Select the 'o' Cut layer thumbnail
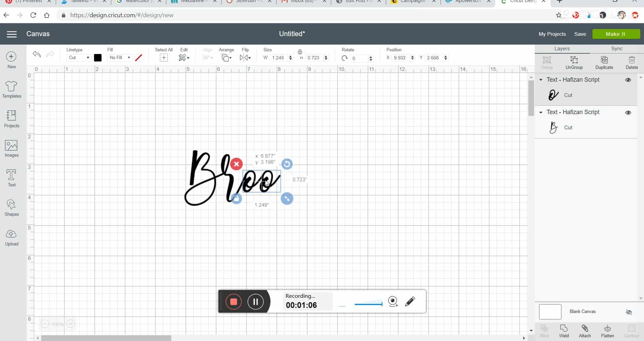 [553, 95]
